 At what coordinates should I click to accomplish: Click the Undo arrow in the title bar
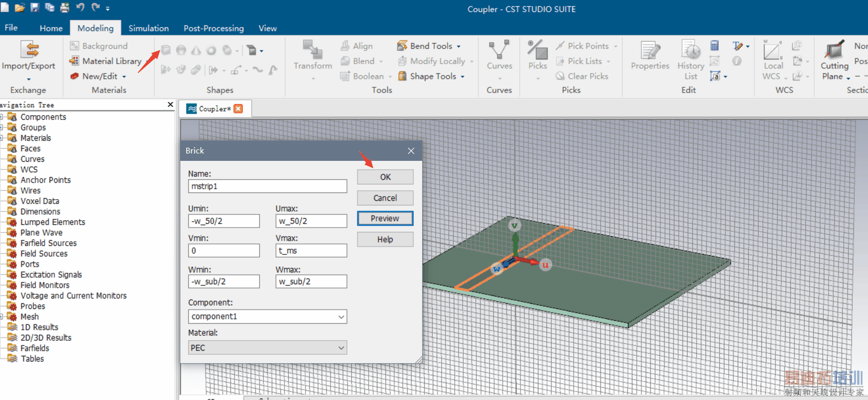[80, 7]
